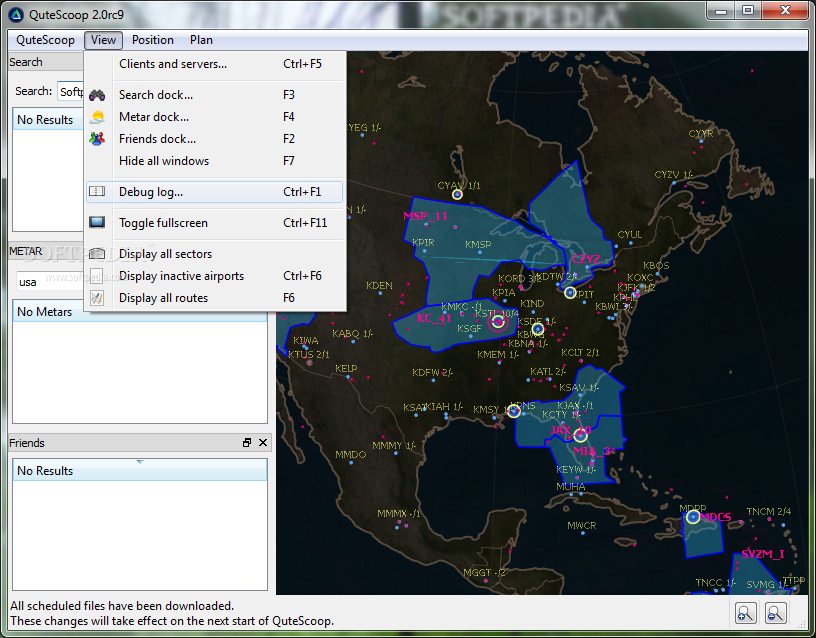
Task: Open Metar dock via weather icon
Action: tap(214, 117)
